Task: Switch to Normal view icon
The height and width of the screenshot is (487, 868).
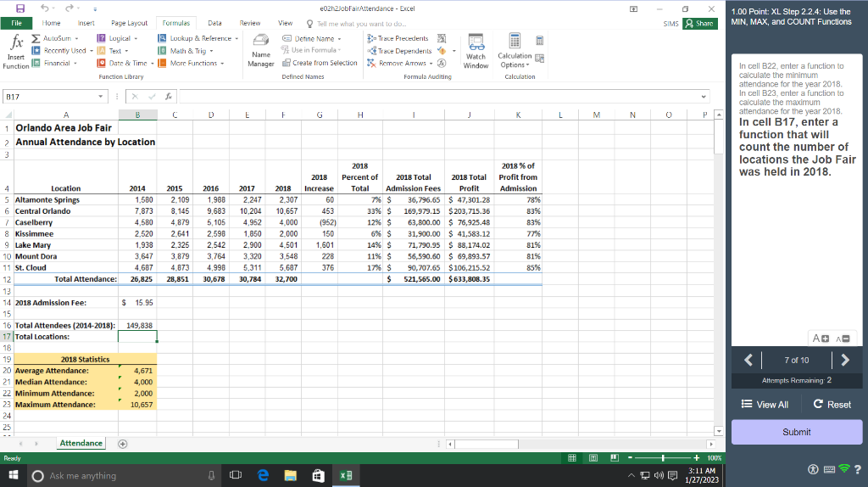Action: click(x=572, y=458)
